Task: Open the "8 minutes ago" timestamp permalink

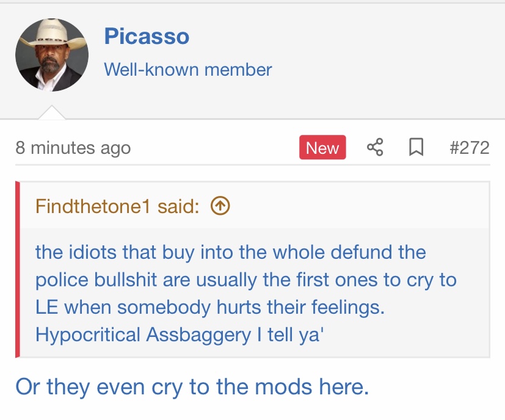Action: pos(73,148)
